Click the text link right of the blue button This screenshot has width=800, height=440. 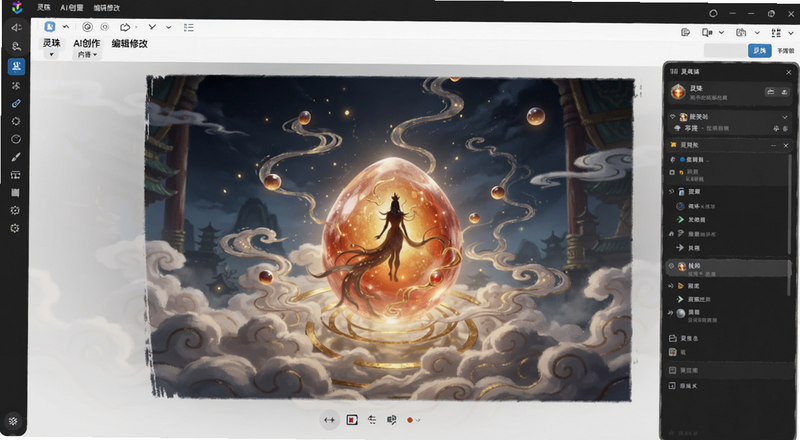(786, 51)
